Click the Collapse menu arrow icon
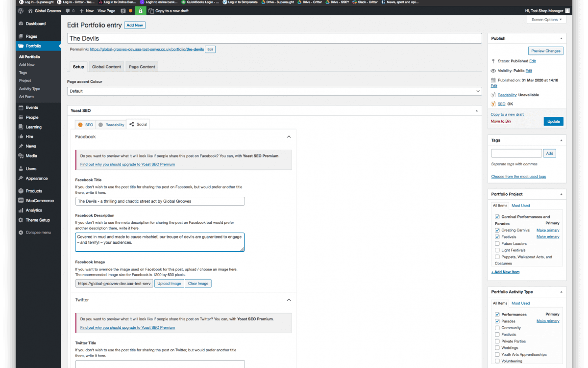This screenshot has width=588, height=368. coord(21,233)
